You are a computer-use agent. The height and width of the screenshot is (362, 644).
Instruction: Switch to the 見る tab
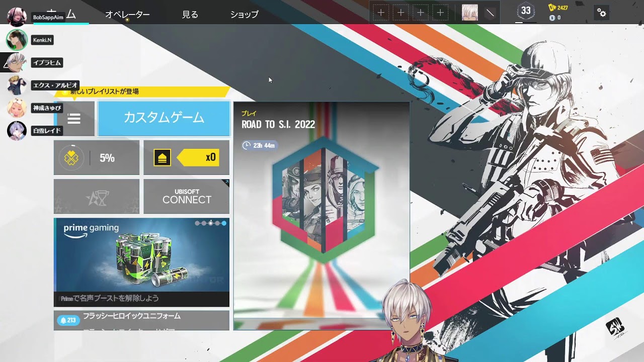pos(190,15)
